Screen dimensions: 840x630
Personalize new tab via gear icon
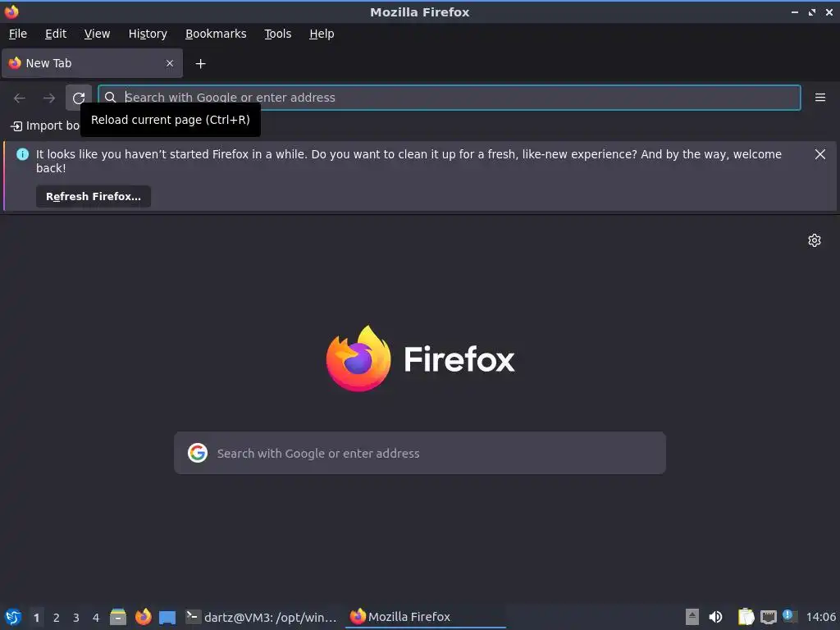point(815,240)
